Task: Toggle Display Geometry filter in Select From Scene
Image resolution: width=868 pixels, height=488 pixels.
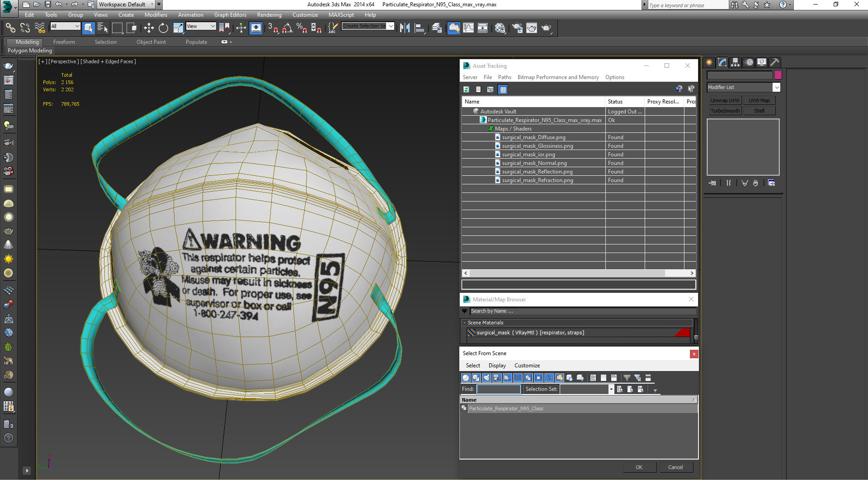Action: [x=466, y=378]
